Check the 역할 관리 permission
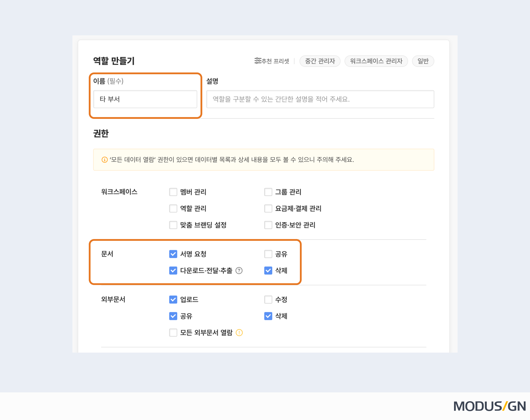530x420 pixels. [173, 208]
